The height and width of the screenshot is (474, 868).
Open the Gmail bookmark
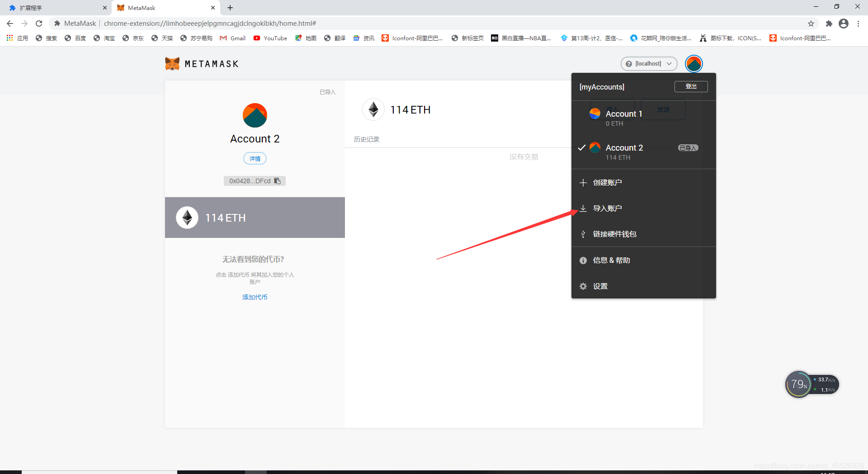pyautogui.click(x=233, y=38)
